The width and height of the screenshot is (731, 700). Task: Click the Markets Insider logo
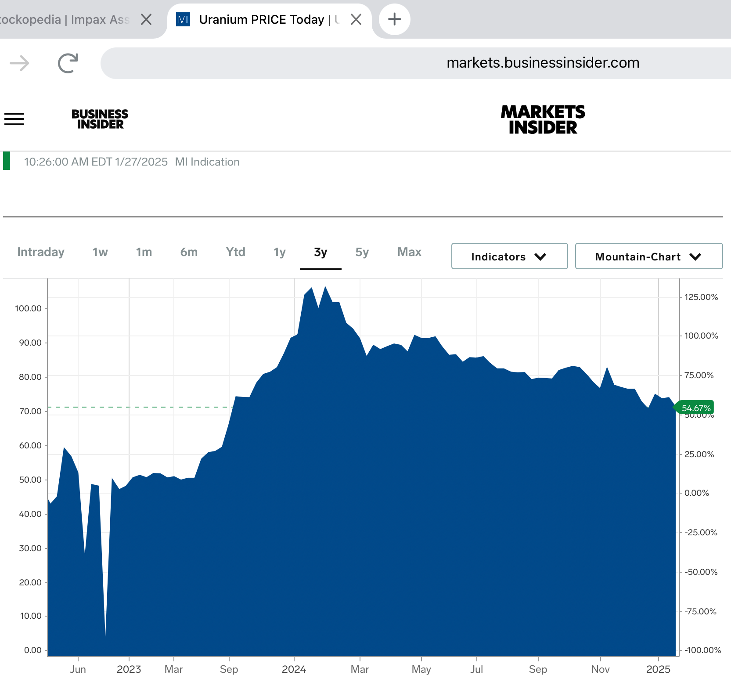(x=543, y=119)
